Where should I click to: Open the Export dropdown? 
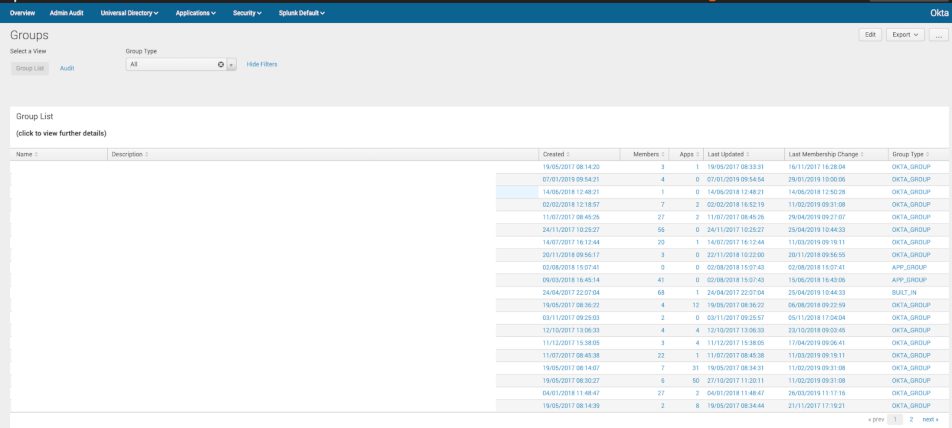pos(903,34)
